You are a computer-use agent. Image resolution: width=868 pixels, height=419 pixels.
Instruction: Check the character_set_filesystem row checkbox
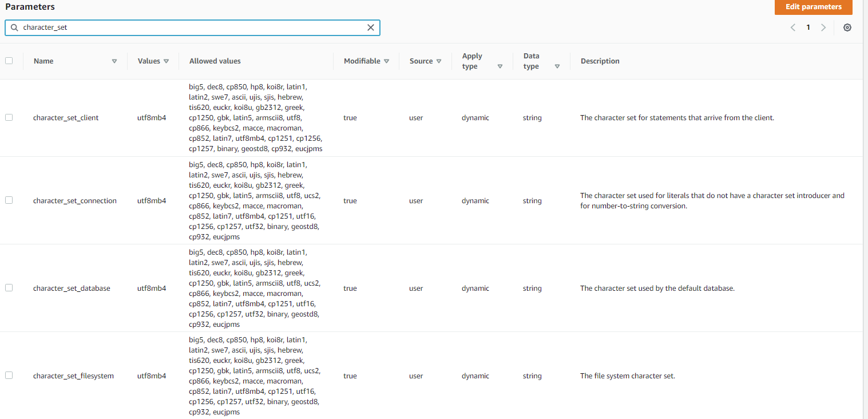pyautogui.click(x=9, y=375)
